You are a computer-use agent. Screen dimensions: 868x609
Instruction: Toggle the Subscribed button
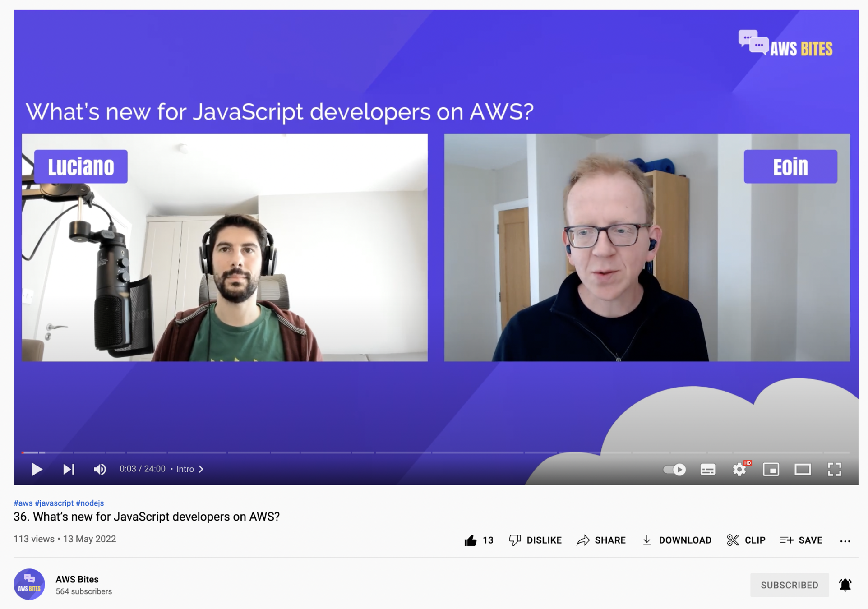click(x=789, y=585)
